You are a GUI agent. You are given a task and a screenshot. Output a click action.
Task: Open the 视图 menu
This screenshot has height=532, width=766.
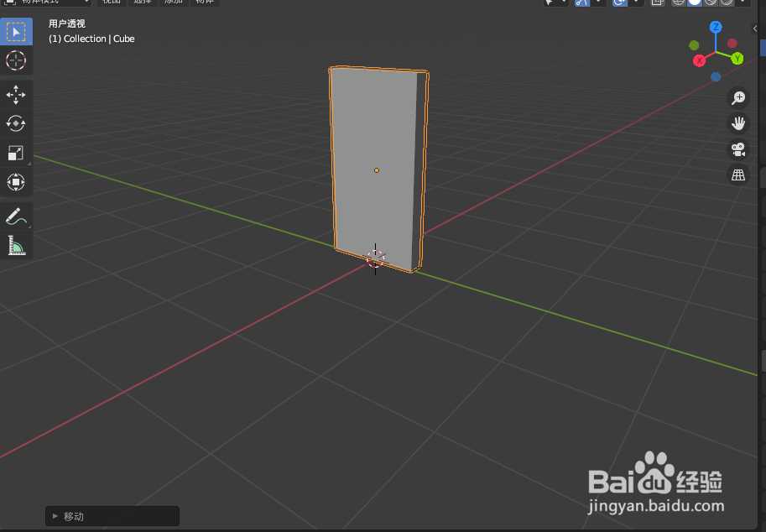point(112,3)
